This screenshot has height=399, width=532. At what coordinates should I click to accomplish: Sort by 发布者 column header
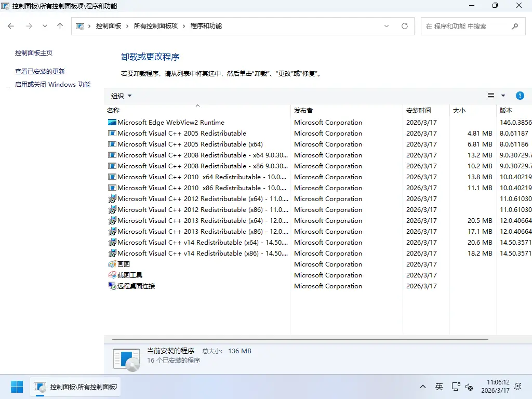pos(347,110)
